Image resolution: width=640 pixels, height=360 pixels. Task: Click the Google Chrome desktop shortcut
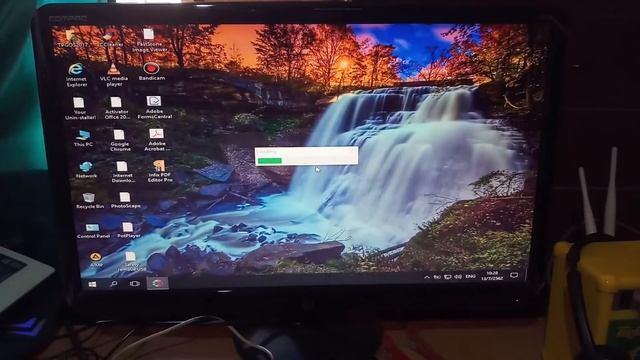point(120,140)
